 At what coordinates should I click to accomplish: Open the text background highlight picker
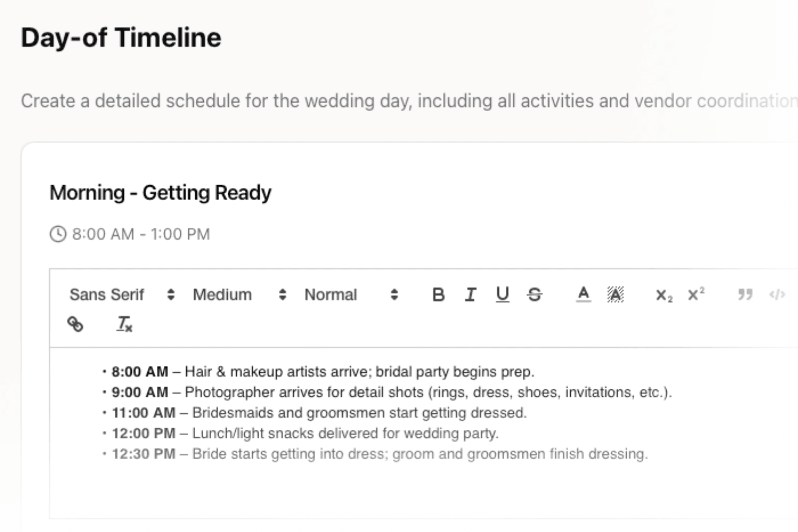(616, 295)
